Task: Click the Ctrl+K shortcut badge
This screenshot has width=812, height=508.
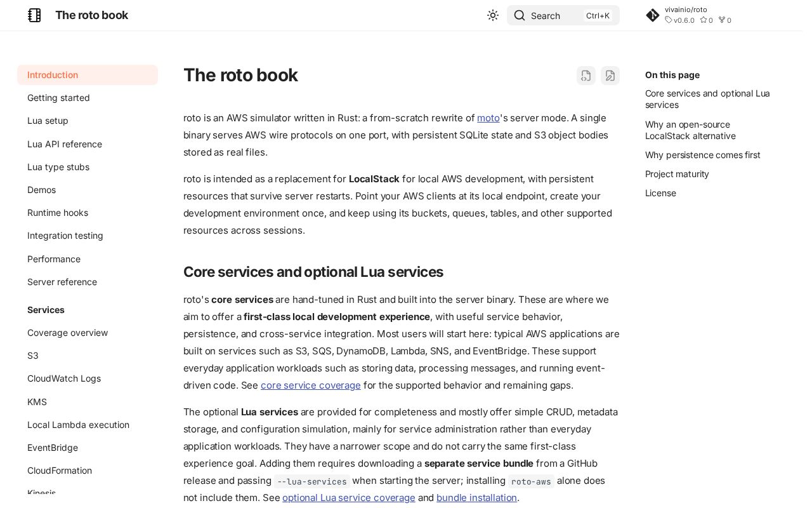Action: coord(598,16)
